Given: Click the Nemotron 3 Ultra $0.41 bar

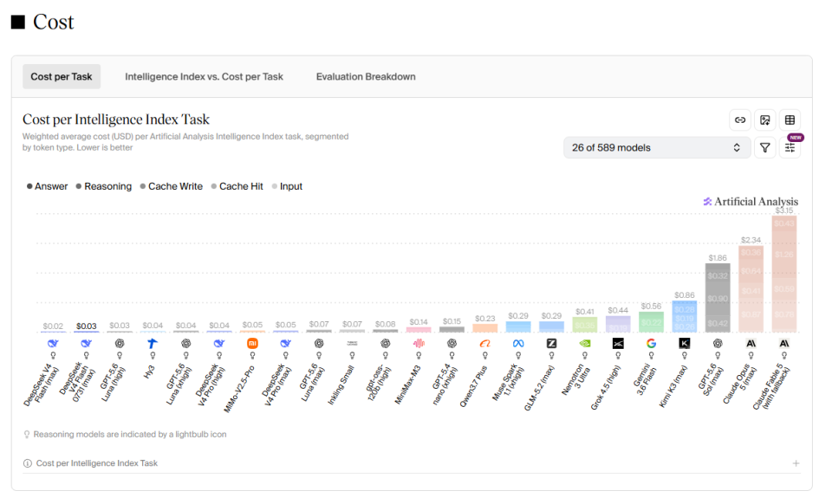Looking at the screenshot, I should pyautogui.click(x=585, y=325).
